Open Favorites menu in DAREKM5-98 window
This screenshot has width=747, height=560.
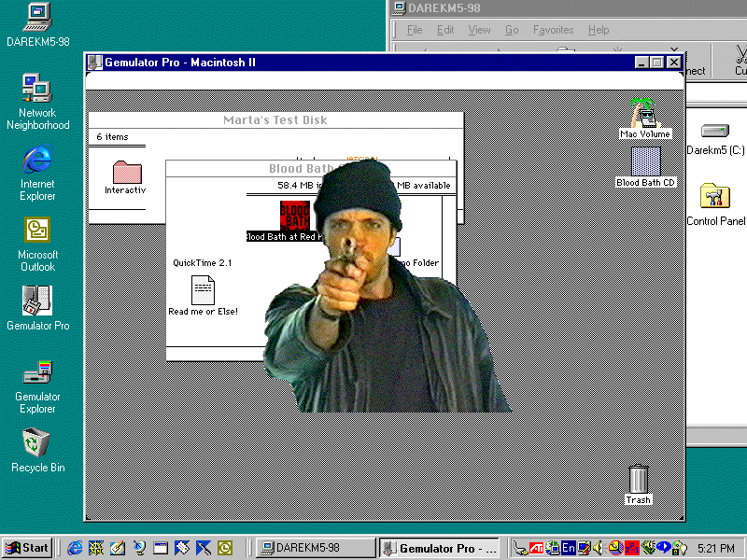pyautogui.click(x=553, y=30)
